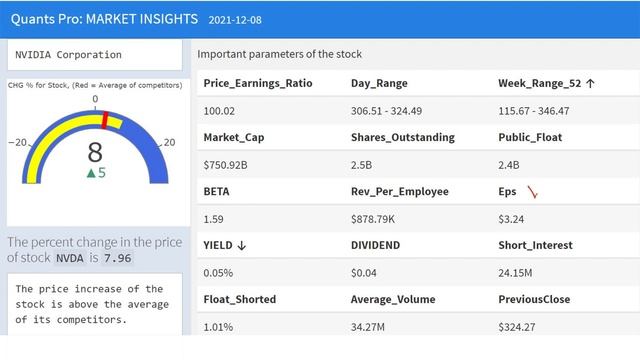Click the Eps label
The width and height of the screenshot is (640, 360).
point(507,191)
